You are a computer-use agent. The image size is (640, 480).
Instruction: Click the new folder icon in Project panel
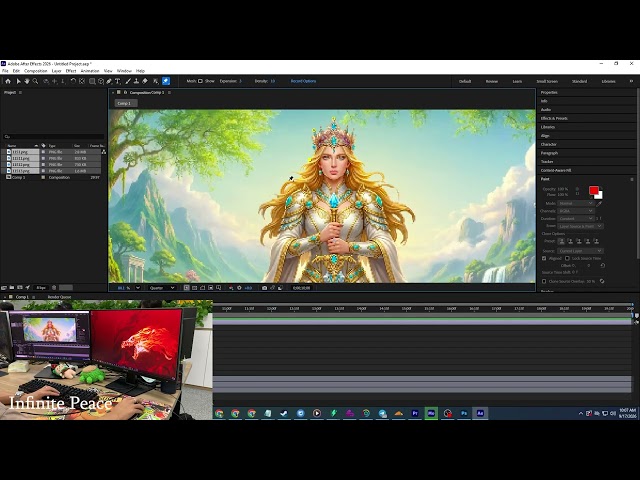pyautogui.click(x=12, y=288)
